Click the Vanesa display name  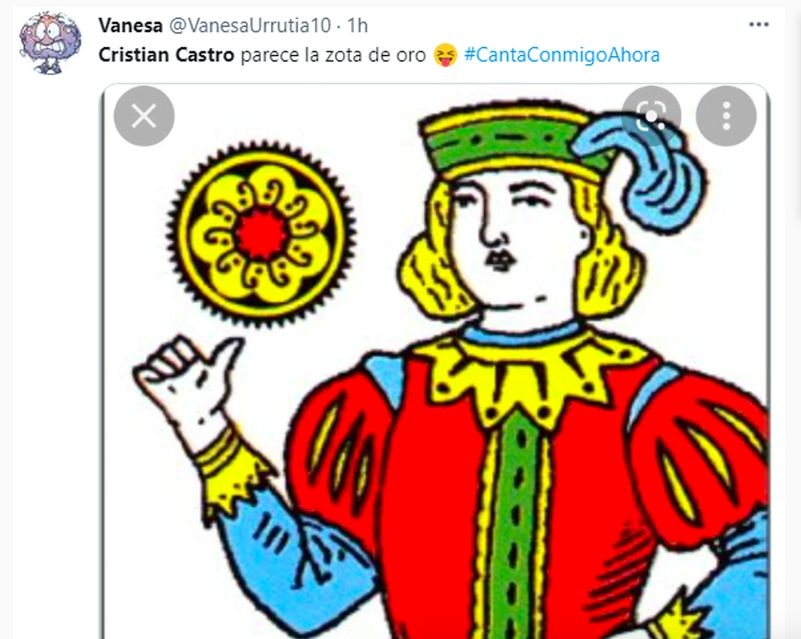pyautogui.click(x=130, y=25)
